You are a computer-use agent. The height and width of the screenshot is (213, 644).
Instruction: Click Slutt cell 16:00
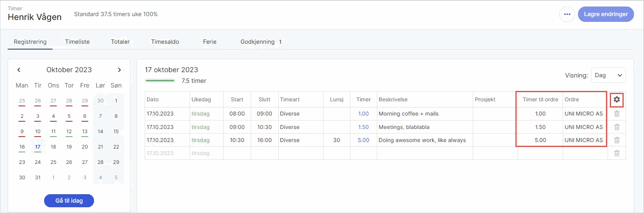(x=264, y=140)
